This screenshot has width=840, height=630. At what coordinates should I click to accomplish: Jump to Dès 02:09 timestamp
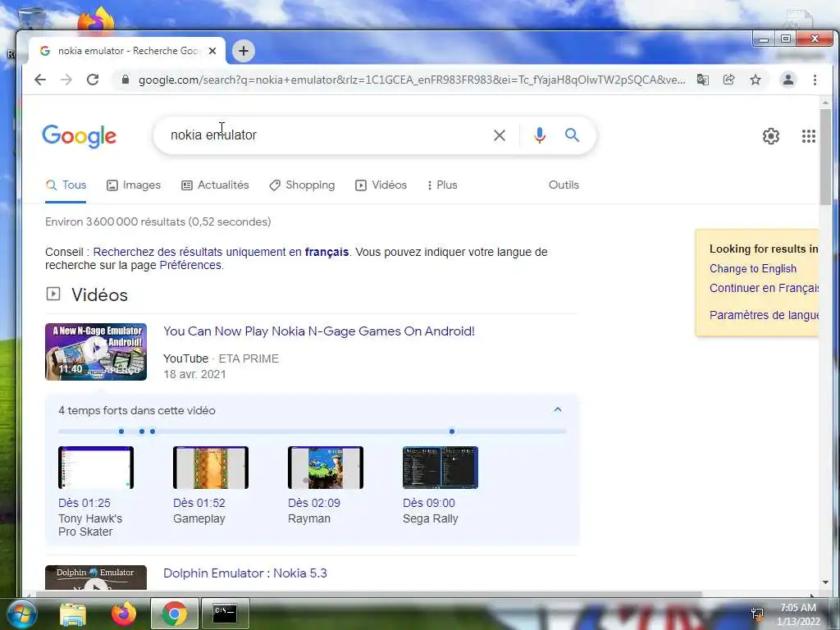(x=314, y=503)
